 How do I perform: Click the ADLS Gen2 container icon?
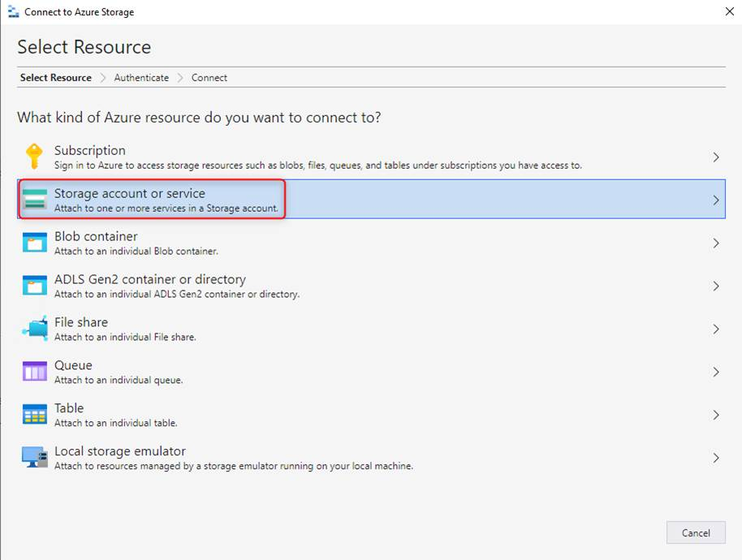(35, 286)
